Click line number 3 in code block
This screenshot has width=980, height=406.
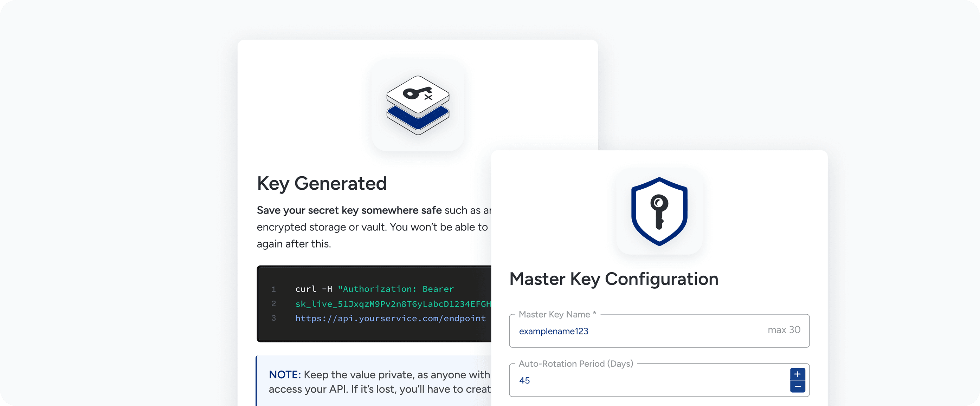point(273,318)
